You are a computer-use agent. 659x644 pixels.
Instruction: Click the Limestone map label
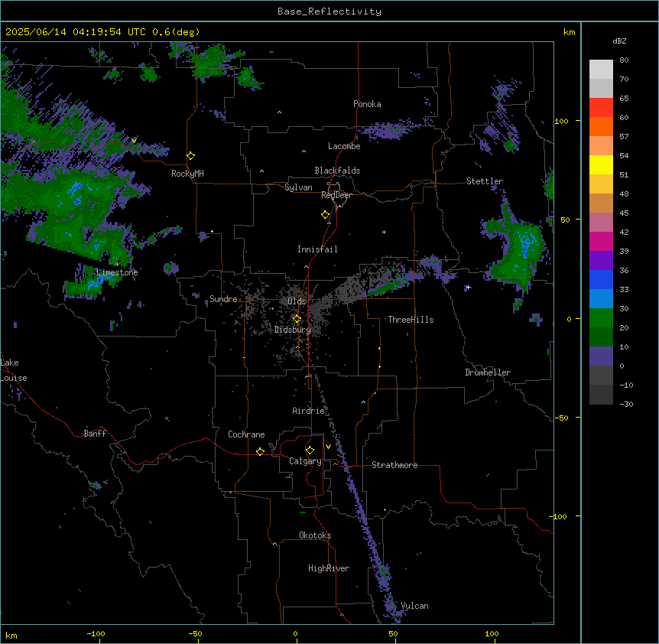click(117, 272)
